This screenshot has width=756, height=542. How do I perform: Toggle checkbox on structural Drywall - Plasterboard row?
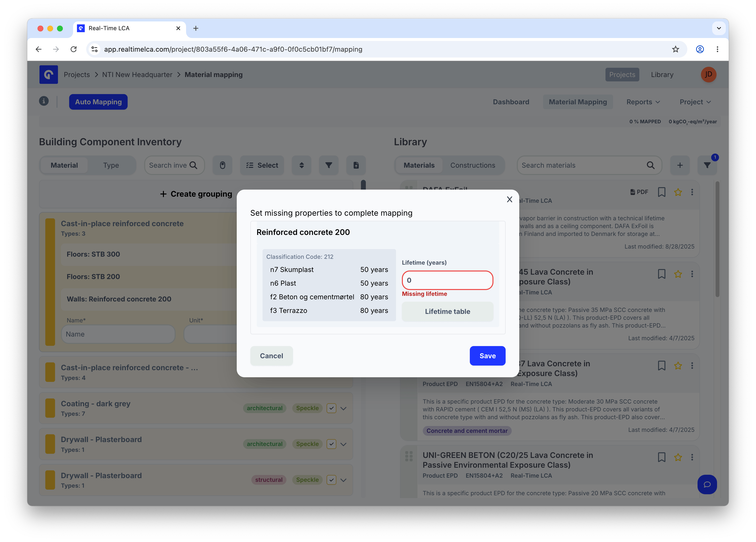click(331, 480)
